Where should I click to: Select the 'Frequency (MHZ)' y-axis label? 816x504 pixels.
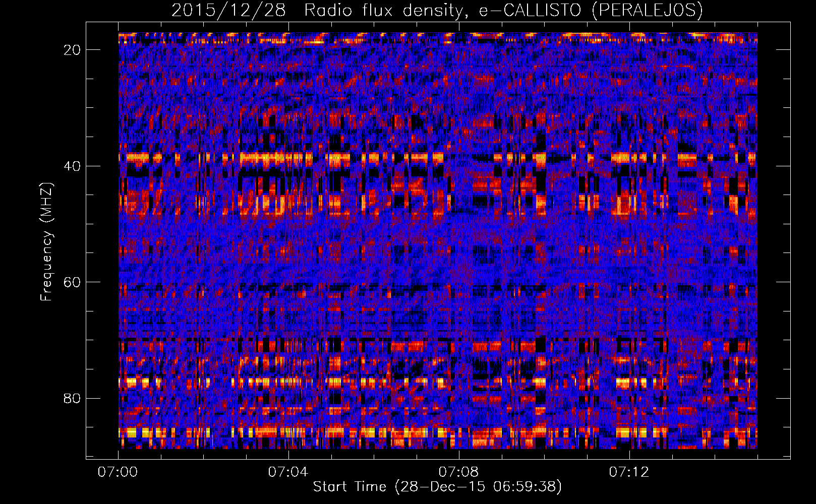pyautogui.click(x=46, y=242)
